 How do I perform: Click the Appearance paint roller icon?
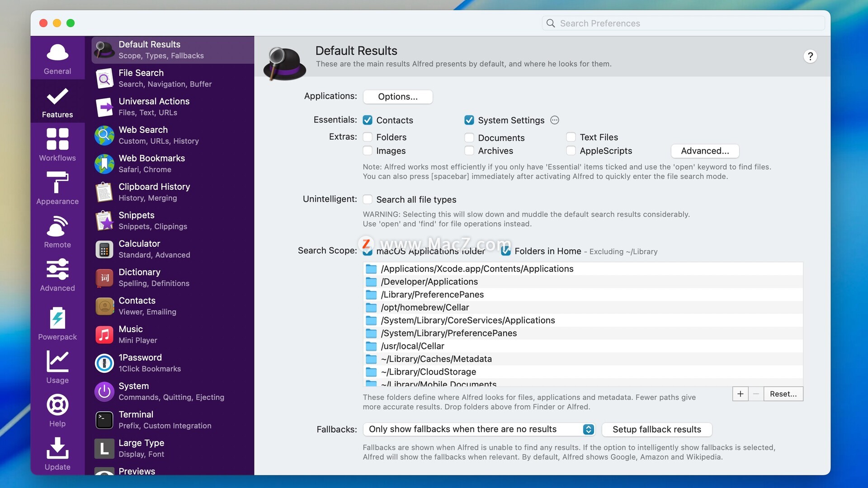(57, 183)
